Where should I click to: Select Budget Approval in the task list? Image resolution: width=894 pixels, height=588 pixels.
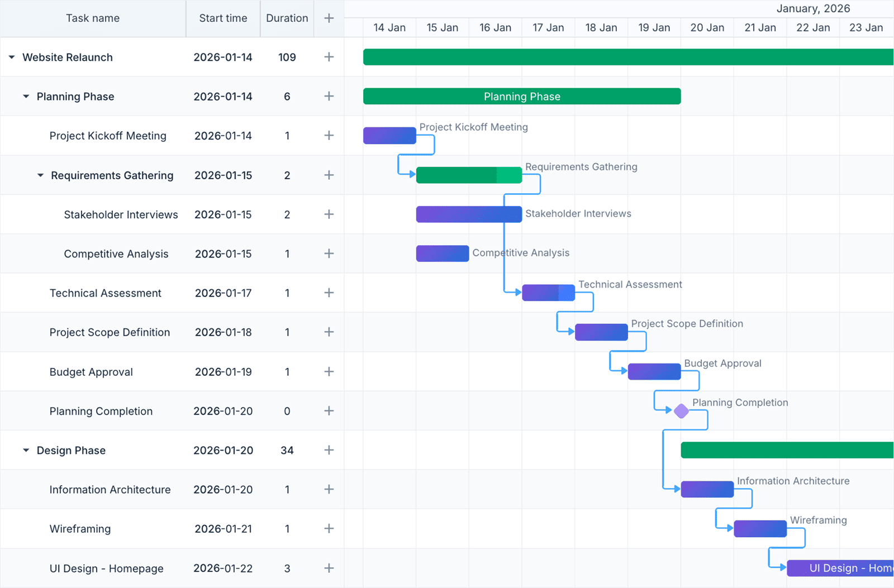point(91,372)
